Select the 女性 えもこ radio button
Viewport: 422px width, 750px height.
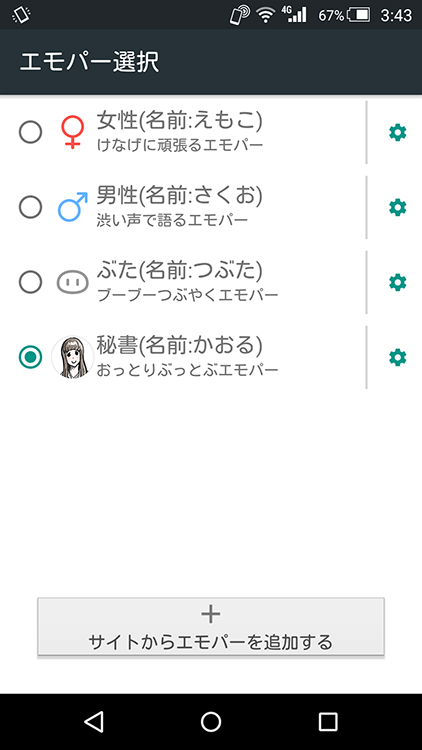click(x=31, y=132)
